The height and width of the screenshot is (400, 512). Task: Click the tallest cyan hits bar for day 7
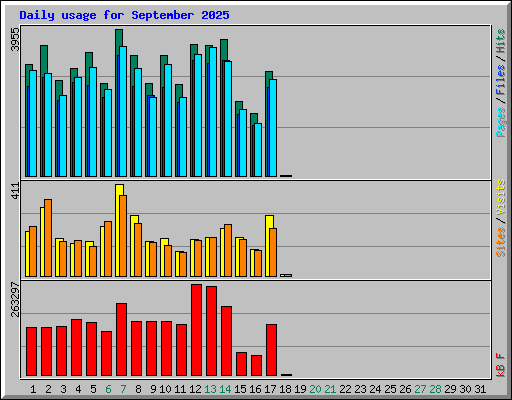123,111
